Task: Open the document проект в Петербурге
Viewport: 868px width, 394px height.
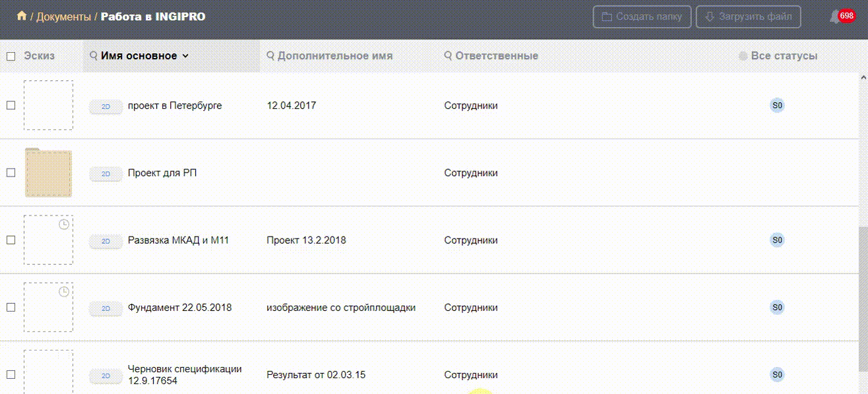Action: 175,105
